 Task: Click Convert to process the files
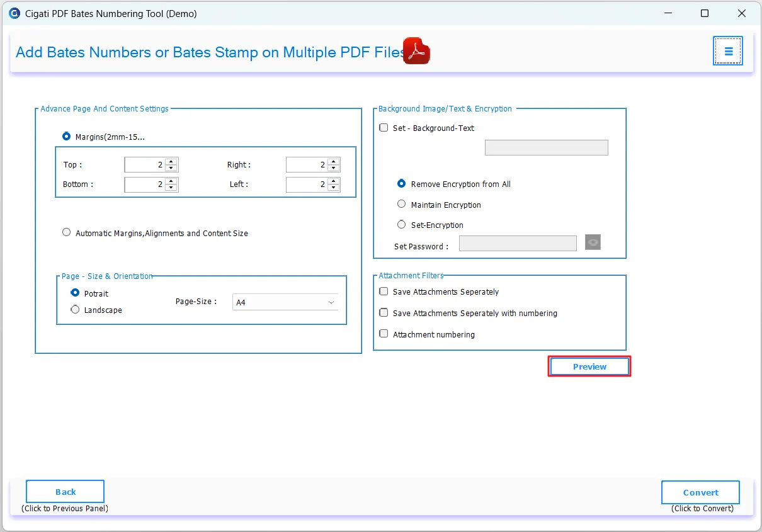700,492
